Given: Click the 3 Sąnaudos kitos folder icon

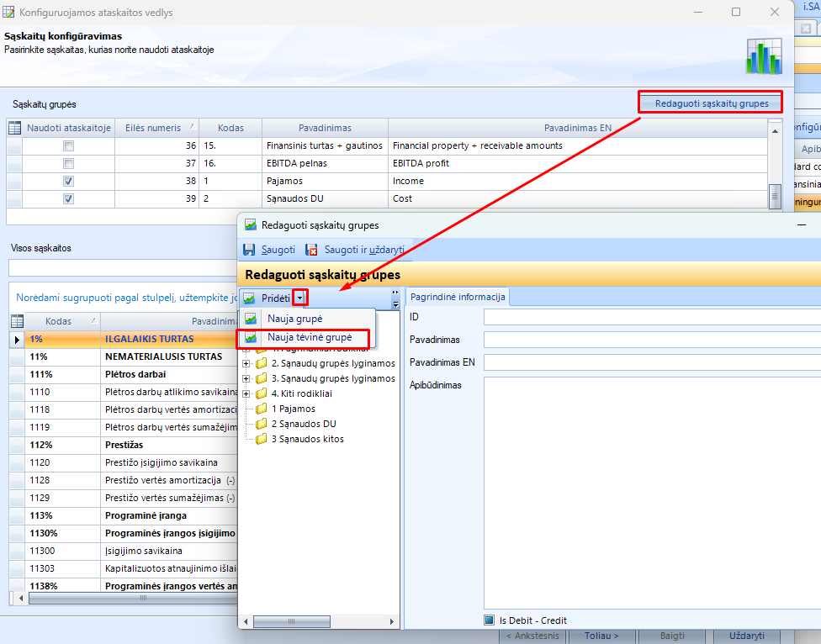Looking at the screenshot, I should pos(261,439).
